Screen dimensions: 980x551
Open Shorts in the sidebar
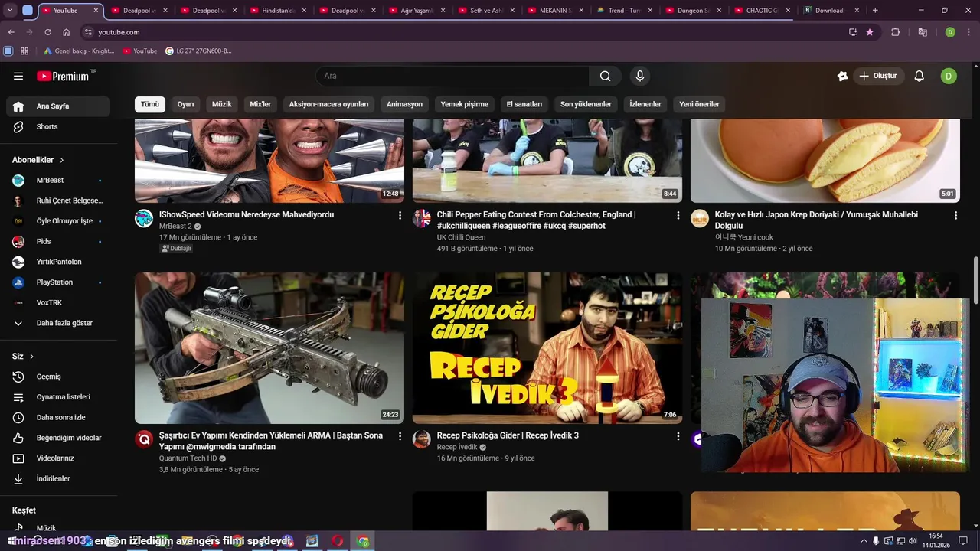(58, 126)
